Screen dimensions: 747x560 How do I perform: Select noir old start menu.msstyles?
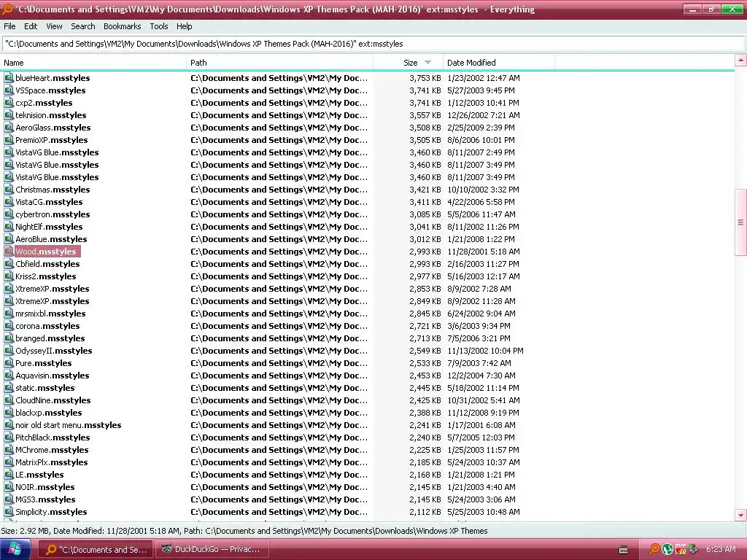tap(68, 425)
